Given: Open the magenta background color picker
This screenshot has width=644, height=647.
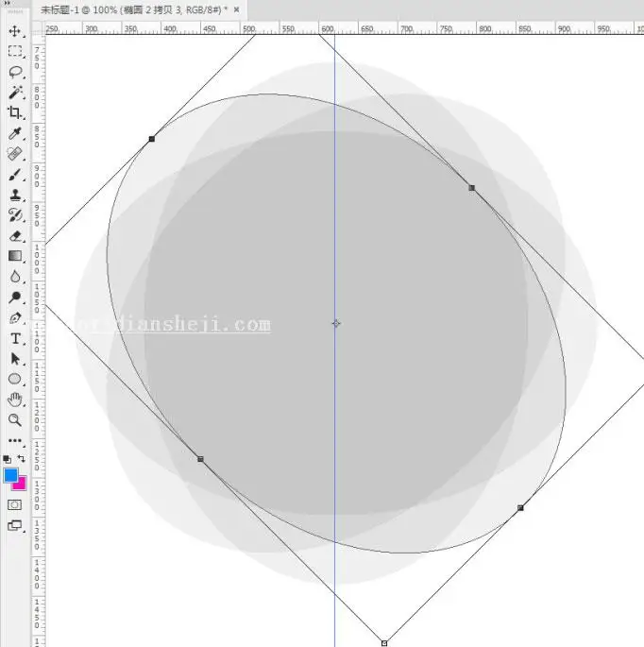Looking at the screenshot, I should click(22, 485).
